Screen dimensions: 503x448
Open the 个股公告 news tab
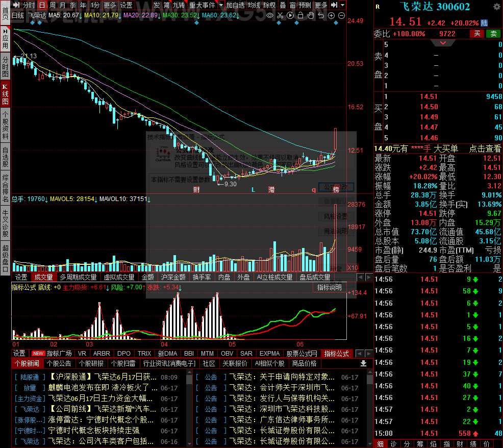point(59,363)
